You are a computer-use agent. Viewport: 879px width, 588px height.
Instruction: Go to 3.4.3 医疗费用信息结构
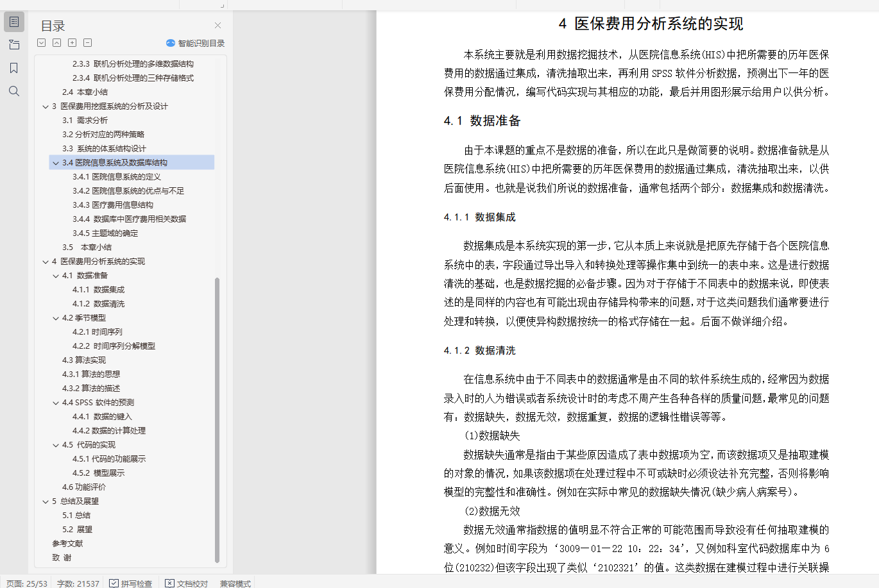pyautogui.click(x=113, y=205)
